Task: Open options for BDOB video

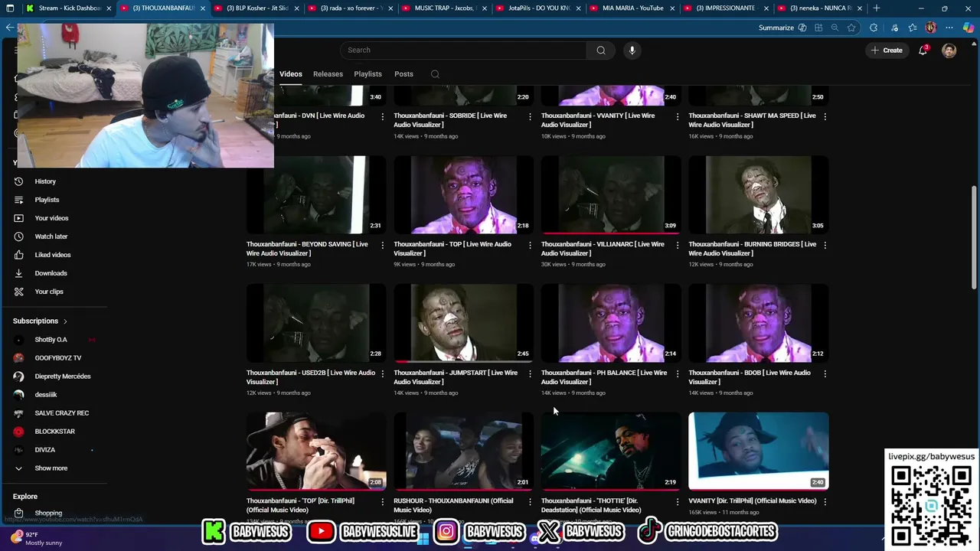Action: (x=825, y=373)
